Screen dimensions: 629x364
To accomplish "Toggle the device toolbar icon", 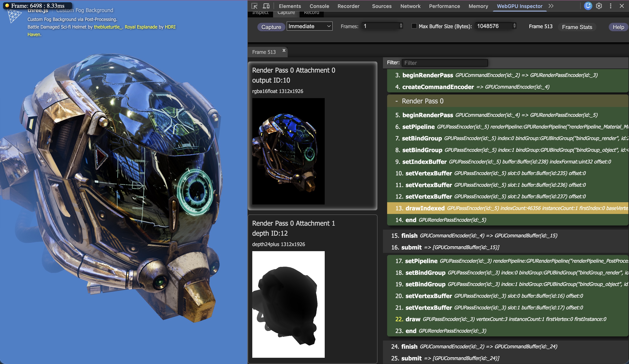I will [x=266, y=6].
